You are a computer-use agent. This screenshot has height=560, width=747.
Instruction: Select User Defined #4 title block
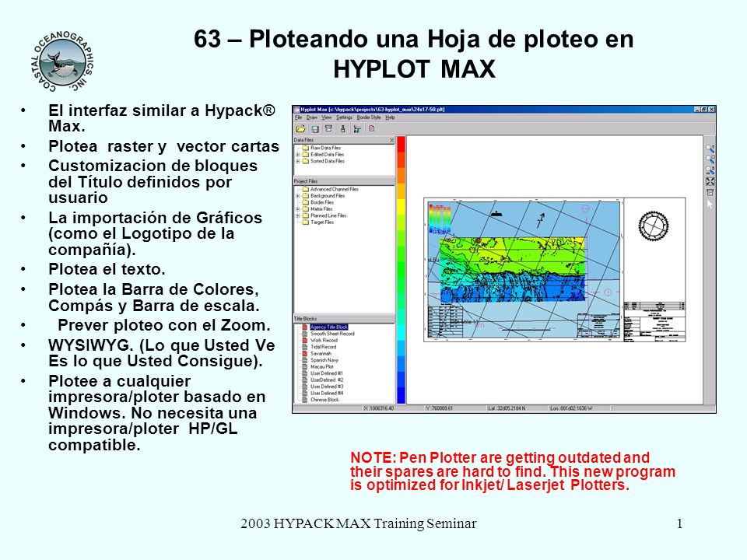327,394
